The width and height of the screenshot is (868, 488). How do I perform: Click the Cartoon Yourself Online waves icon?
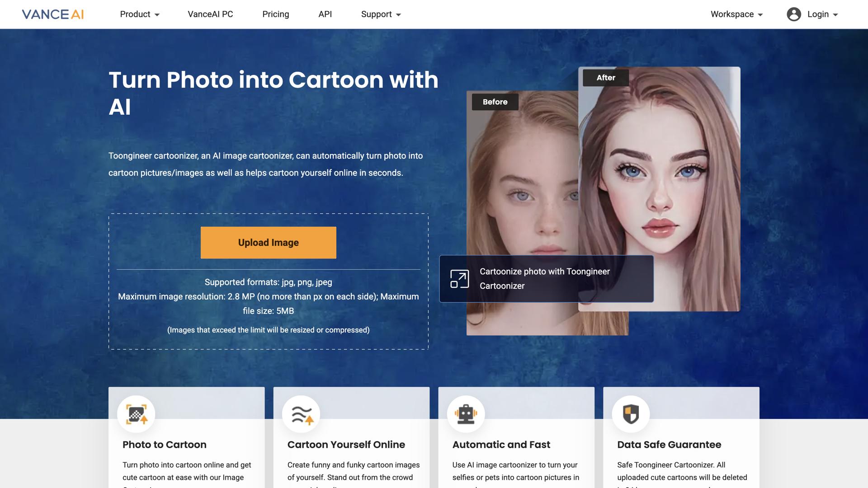(x=301, y=414)
